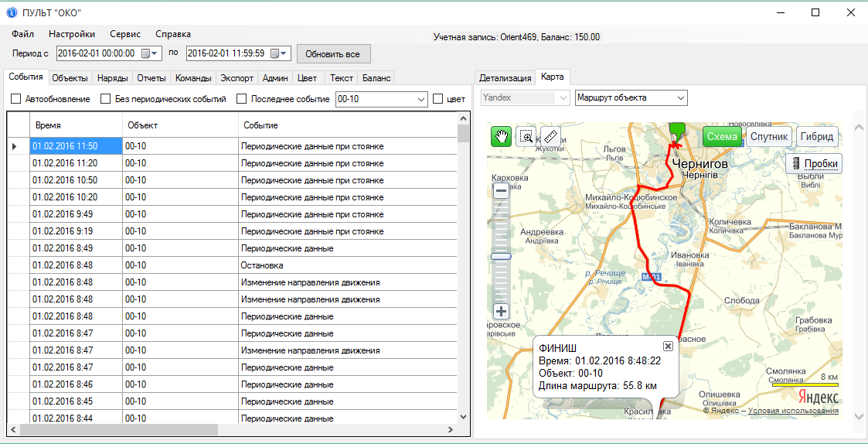Choose the ruler distance tool

550,136
